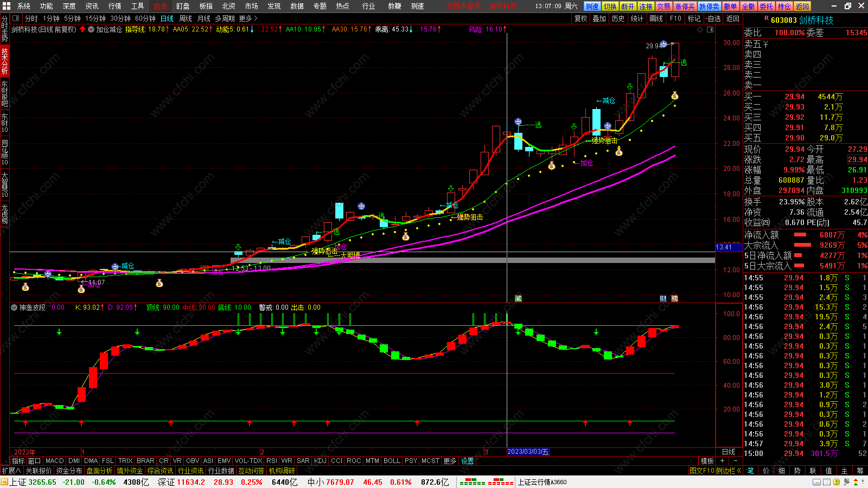Toggle the 神渔波段 indicator circle arrow
This screenshot has width=868, height=488.
tap(14, 307)
